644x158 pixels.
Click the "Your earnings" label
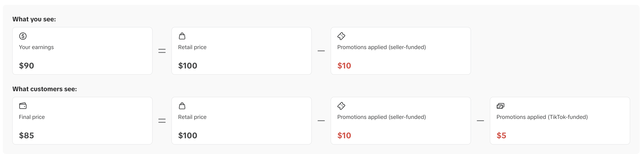coord(36,47)
